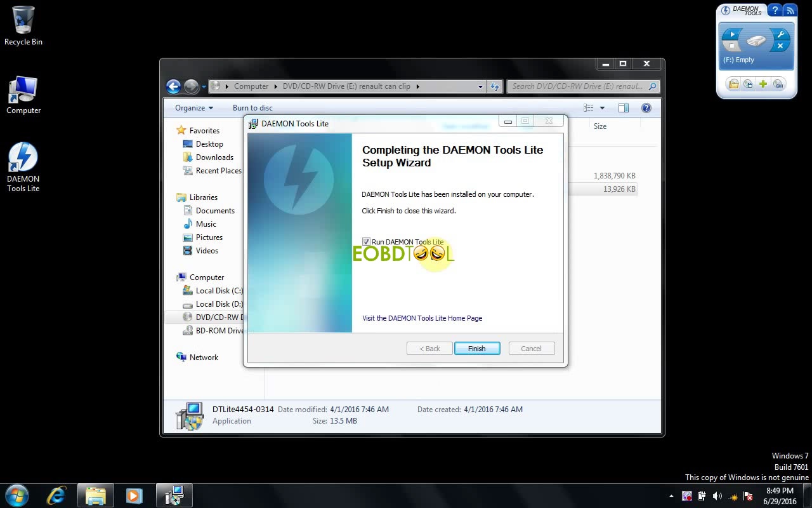The image size is (812, 508).
Task: Toggle the preview pane icon
Action: click(624, 108)
